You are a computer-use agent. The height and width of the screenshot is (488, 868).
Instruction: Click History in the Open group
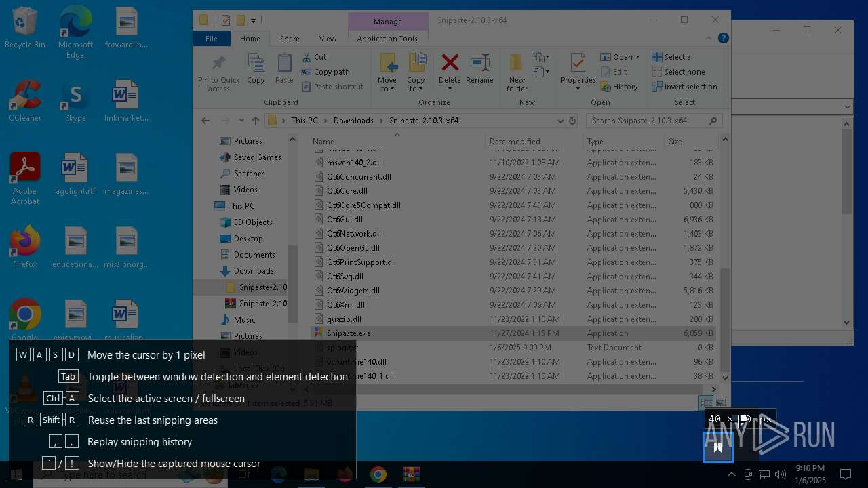click(x=619, y=87)
